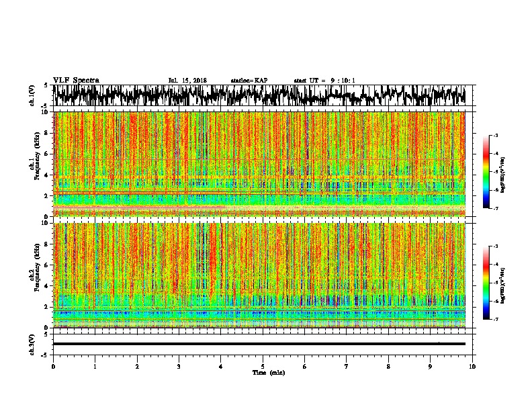Click the "-5" voltage tick of ch.3(V) panel
The image size is (532, 411).
click(45, 355)
